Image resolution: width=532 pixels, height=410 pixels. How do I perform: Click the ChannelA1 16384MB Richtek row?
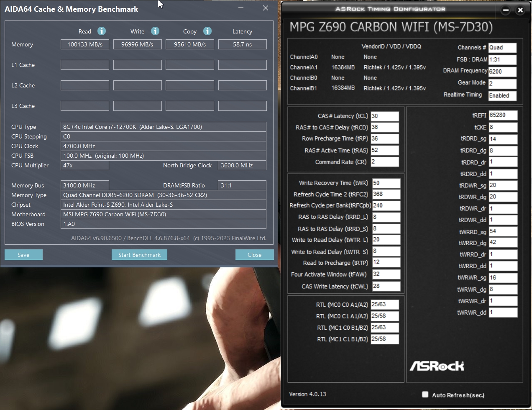pyautogui.click(x=358, y=67)
